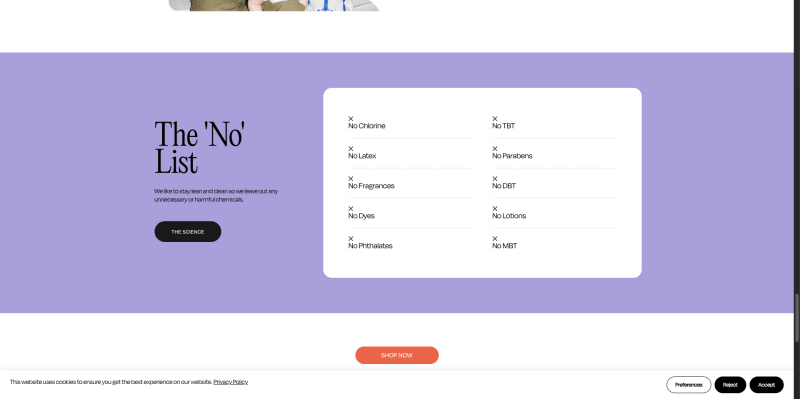Click the "No Latex" text
Screen dimensions: 800x399
tap(362, 156)
